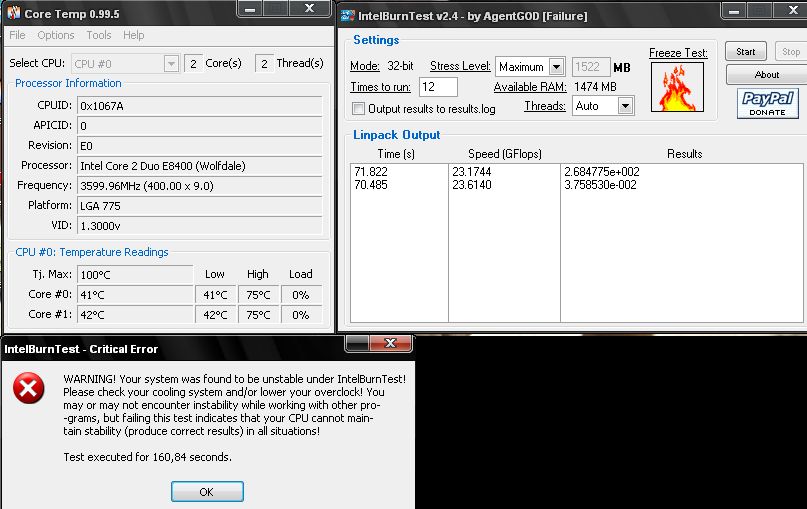
Task: Click the Thread(s) count box showing 2
Action: (x=264, y=63)
